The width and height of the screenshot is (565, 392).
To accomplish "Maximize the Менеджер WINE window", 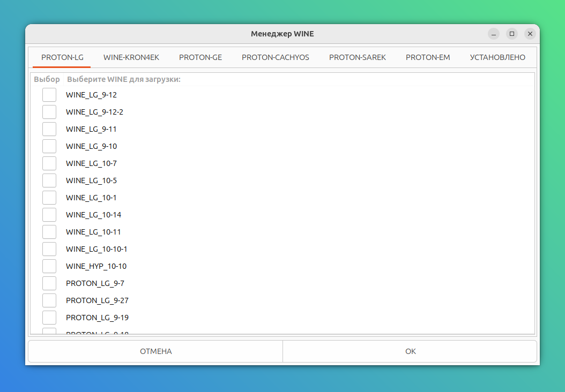I will pos(512,34).
